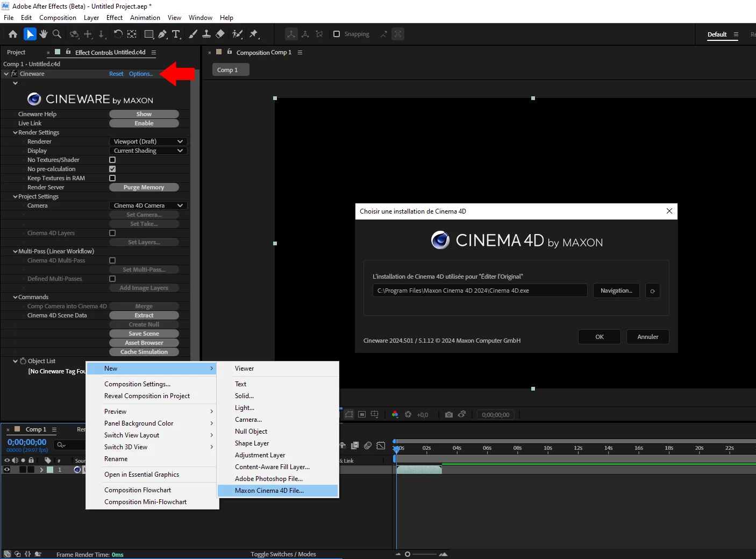Click refresh icon beside Navigation button
The height and width of the screenshot is (559, 756).
pos(652,291)
